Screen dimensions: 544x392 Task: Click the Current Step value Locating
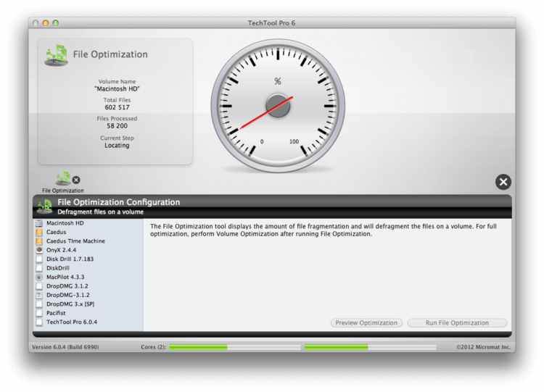[117, 146]
